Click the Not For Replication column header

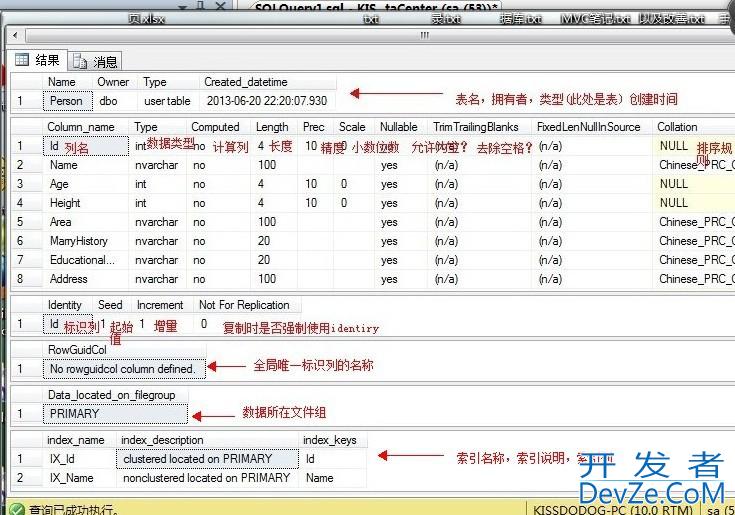[247, 305]
